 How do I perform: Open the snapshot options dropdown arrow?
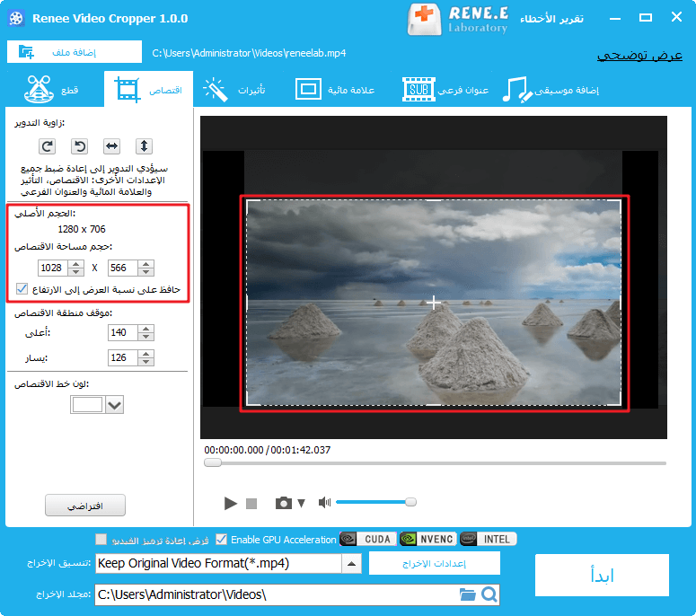302,503
